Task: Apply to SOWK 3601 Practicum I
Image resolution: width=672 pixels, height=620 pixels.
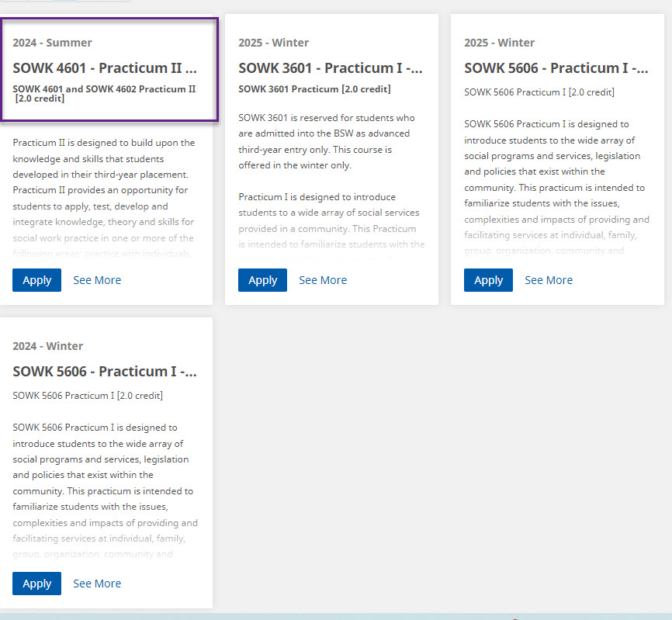Action: [262, 280]
